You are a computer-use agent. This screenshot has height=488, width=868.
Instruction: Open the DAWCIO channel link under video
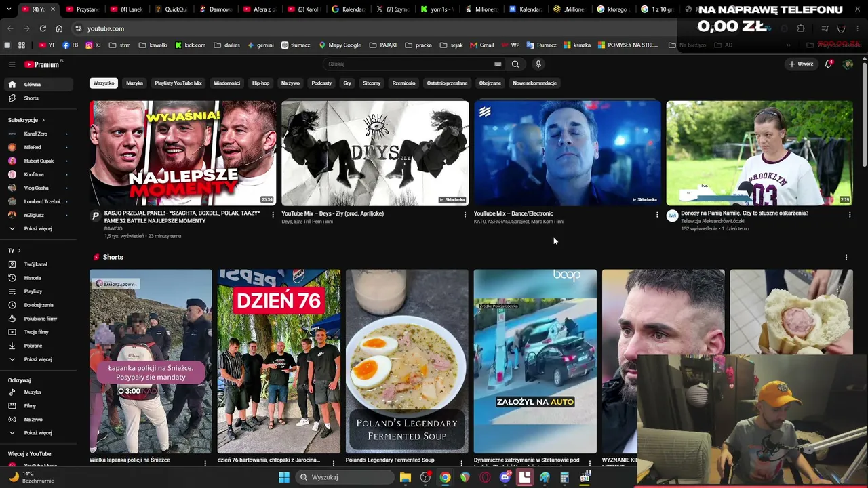point(113,229)
